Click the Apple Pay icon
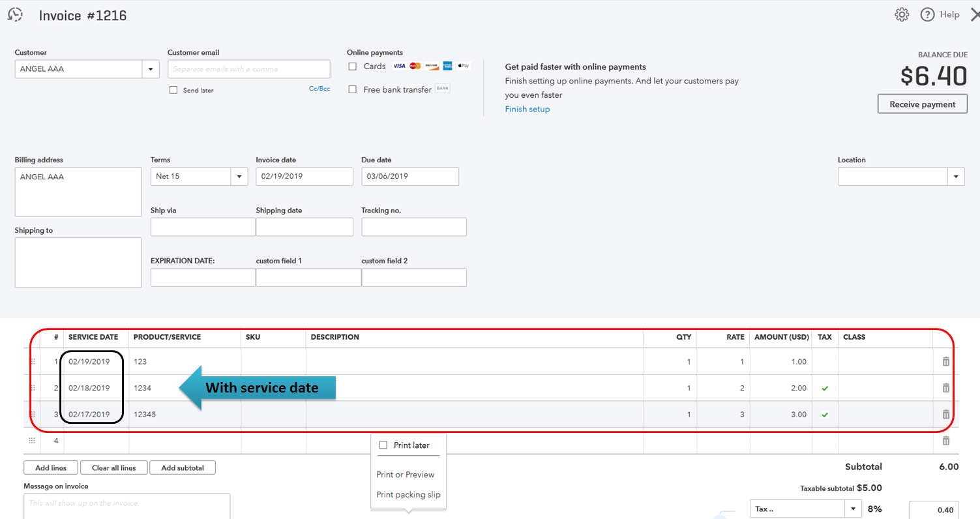980x519 pixels. pyautogui.click(x=463, y=65)
